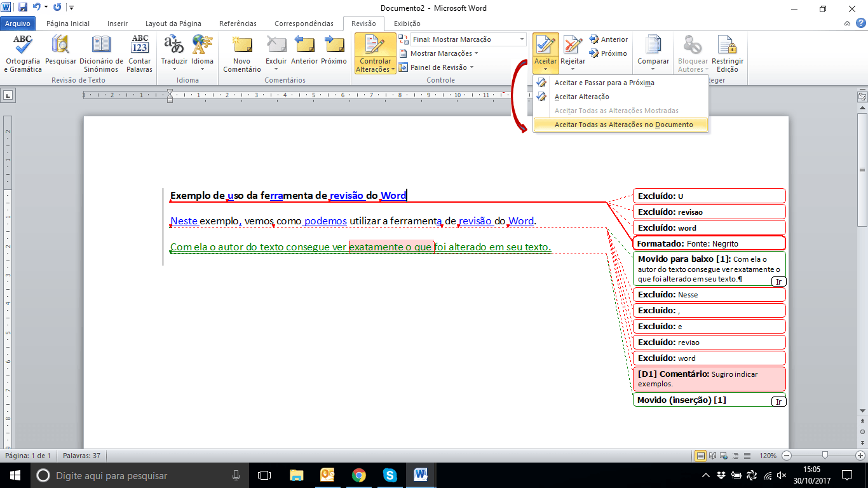The image size is (868, 488).
Task: Click the Restringir Edição icon
Action: 728,46
